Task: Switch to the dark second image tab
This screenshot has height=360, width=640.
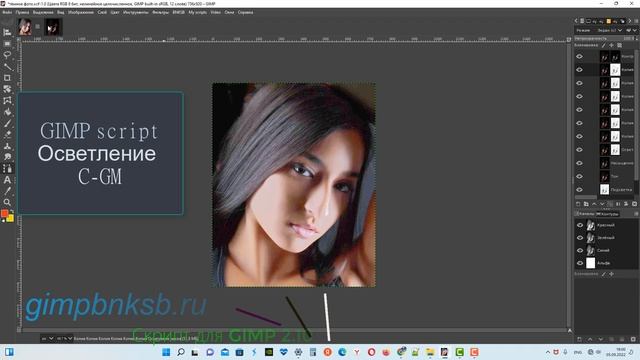Action: (x=53, y=27)
